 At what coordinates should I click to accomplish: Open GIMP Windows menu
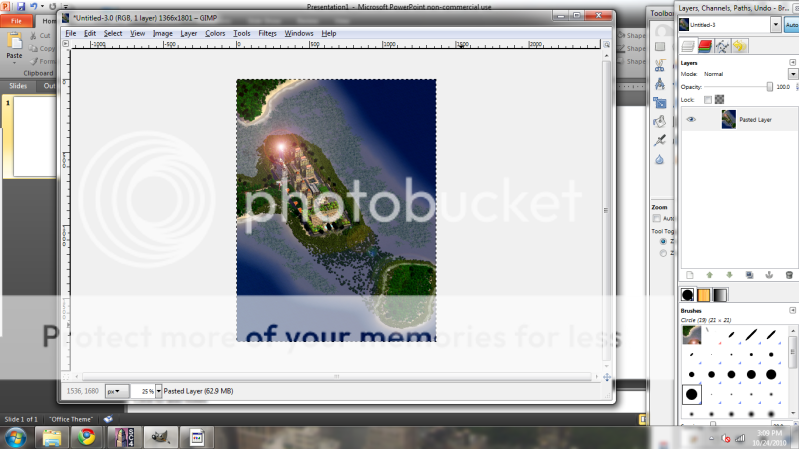tap(299, 33)
